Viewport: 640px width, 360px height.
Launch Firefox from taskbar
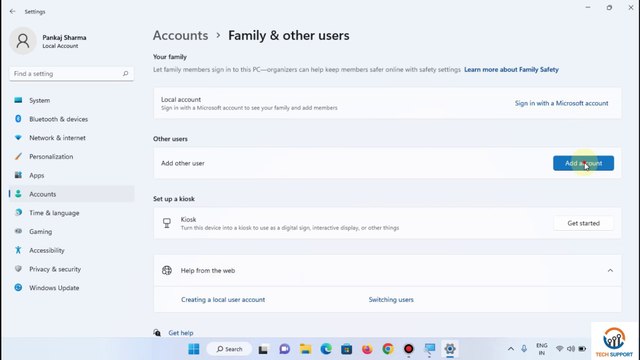click(367, 349)
